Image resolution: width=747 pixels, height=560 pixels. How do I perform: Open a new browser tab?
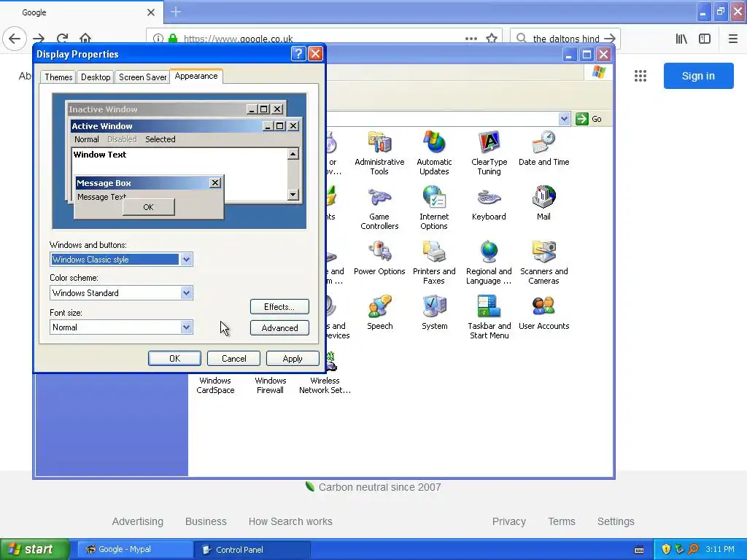coord(176,12)
